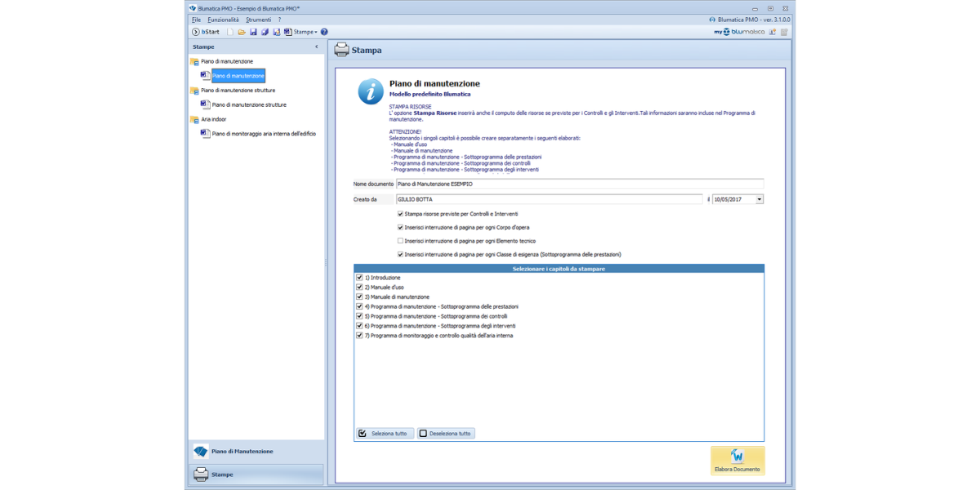Uncheck chapter 2) Manuale d'uso
Image resolution: width=980 pixels, height=490 pixels.
(359, 287)
